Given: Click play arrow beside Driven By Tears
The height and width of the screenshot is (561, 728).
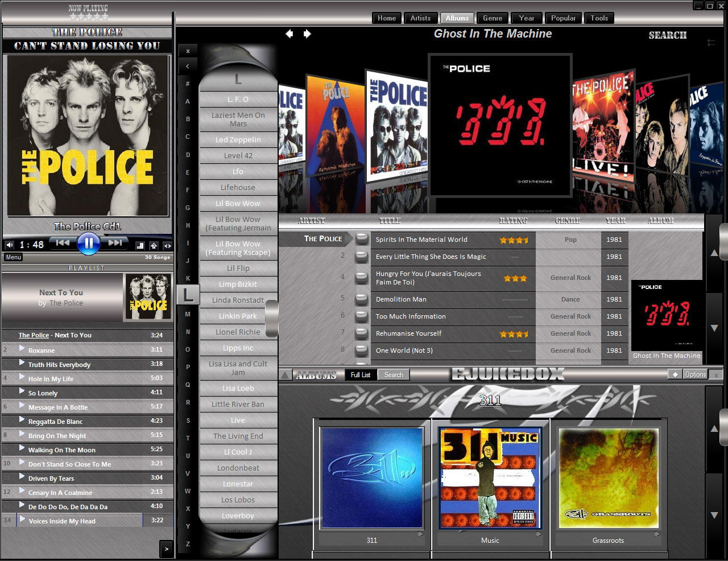Looking at the screenshot, I should coord(22,476).
